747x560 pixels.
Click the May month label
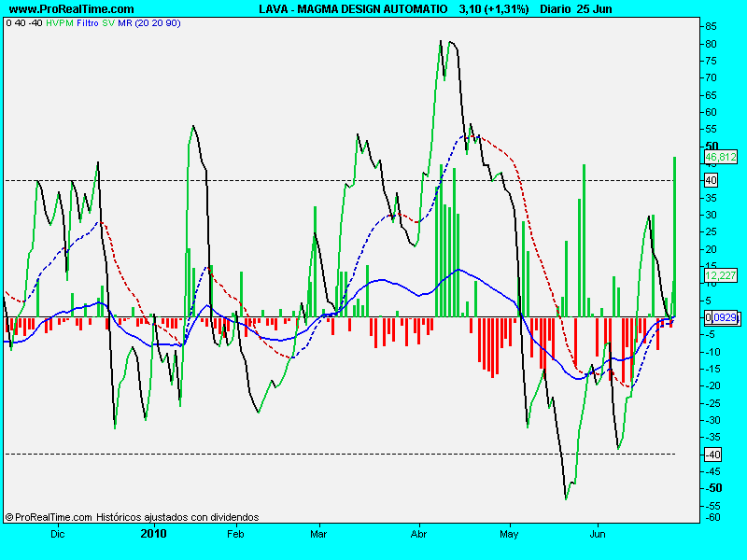pos(509,534)
